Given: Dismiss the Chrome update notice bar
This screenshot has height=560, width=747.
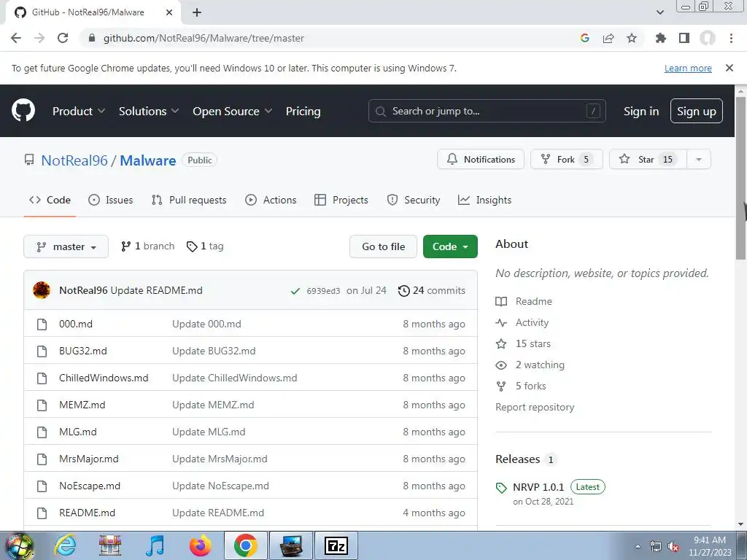Looking at the screenshot, I should (729, 68).
